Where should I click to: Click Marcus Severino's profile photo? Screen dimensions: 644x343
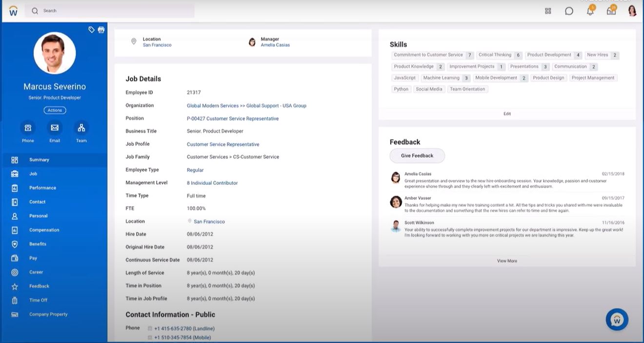(x=55, y=53)
